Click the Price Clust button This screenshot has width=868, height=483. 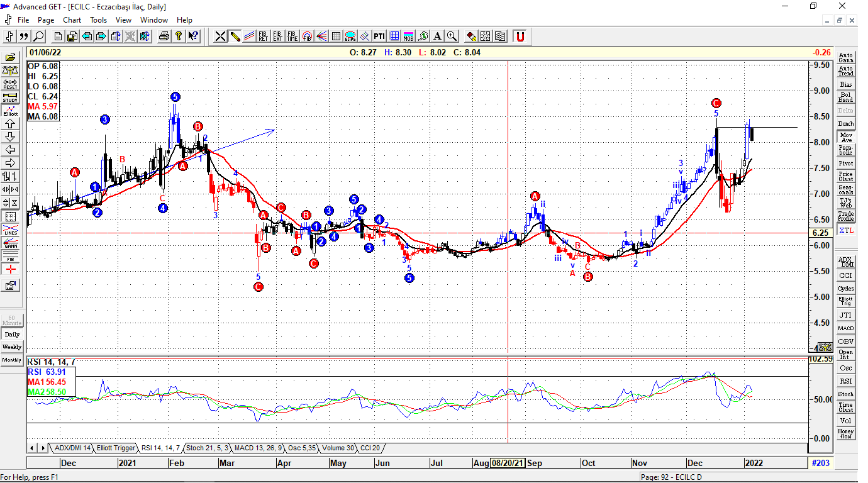(846, 176)
